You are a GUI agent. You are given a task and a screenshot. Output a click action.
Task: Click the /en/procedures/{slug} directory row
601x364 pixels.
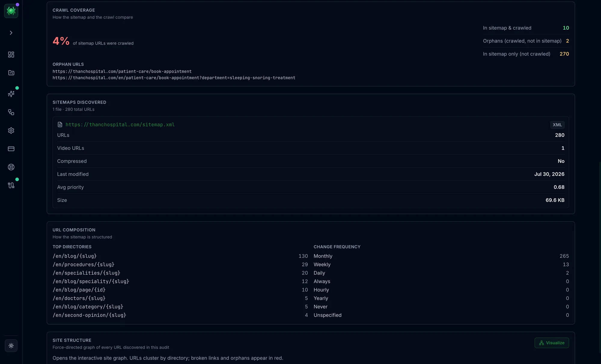coord(180,265)
